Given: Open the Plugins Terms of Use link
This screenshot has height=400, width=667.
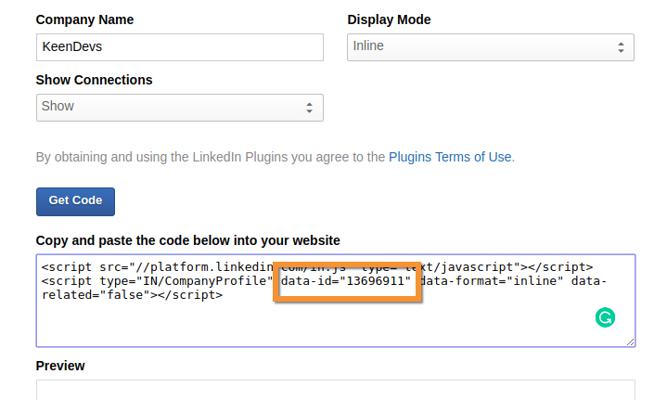Looking at the screenshot, I should pyautogui.click(x=450, y=157).
